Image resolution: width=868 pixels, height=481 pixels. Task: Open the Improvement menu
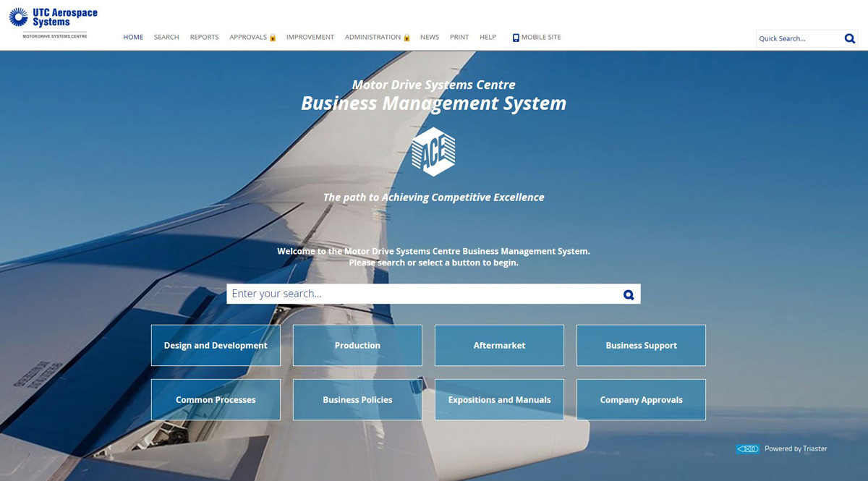(x=310, y=37)
